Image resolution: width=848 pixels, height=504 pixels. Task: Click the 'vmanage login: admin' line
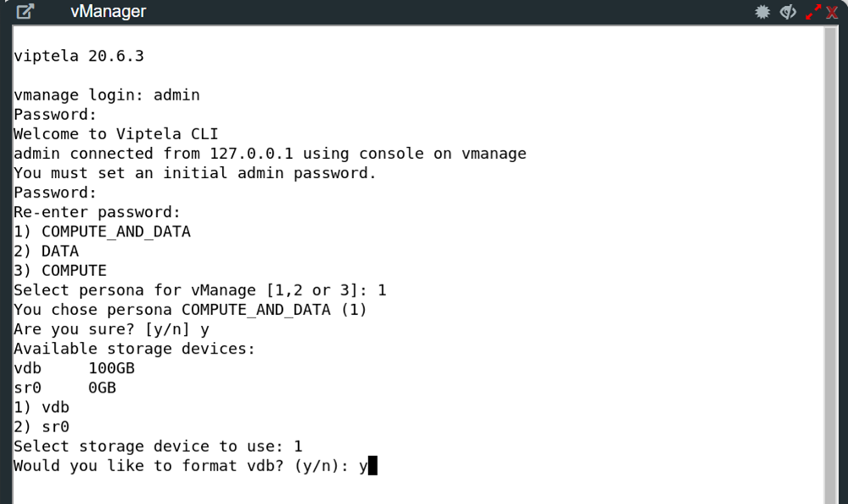pos(107,95)
